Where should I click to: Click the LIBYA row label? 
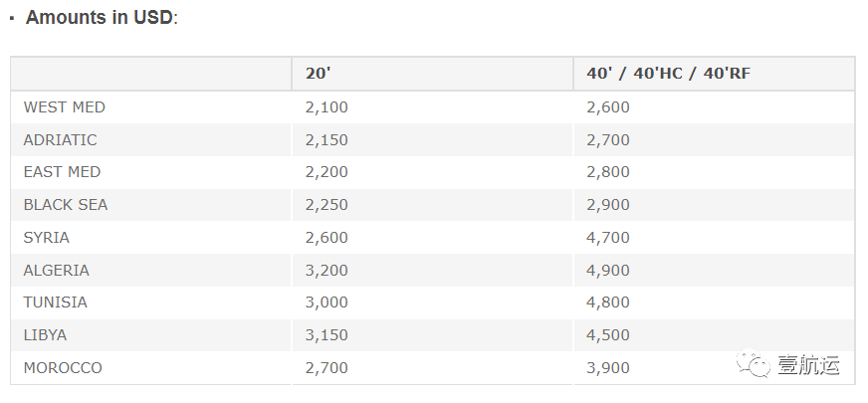(45, 335)
